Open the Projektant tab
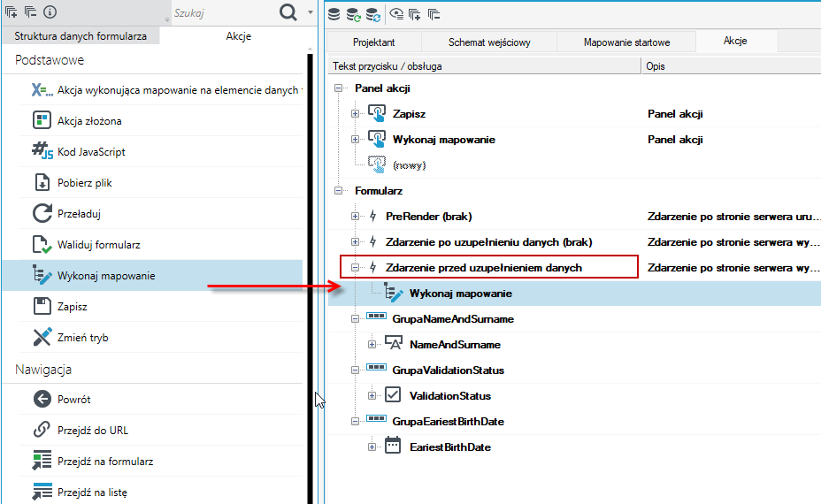This screenshot has width=821, height=504. coord(374,42)
